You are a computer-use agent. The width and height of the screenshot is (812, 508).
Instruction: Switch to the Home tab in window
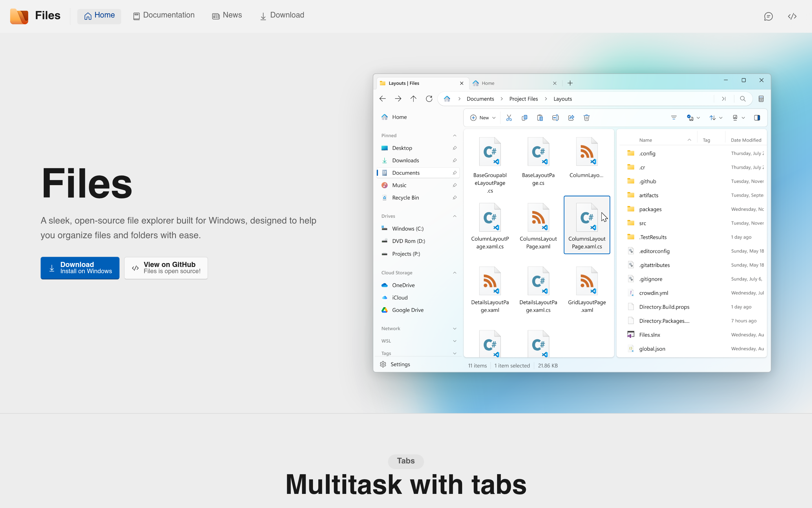[x=515, y=83]
